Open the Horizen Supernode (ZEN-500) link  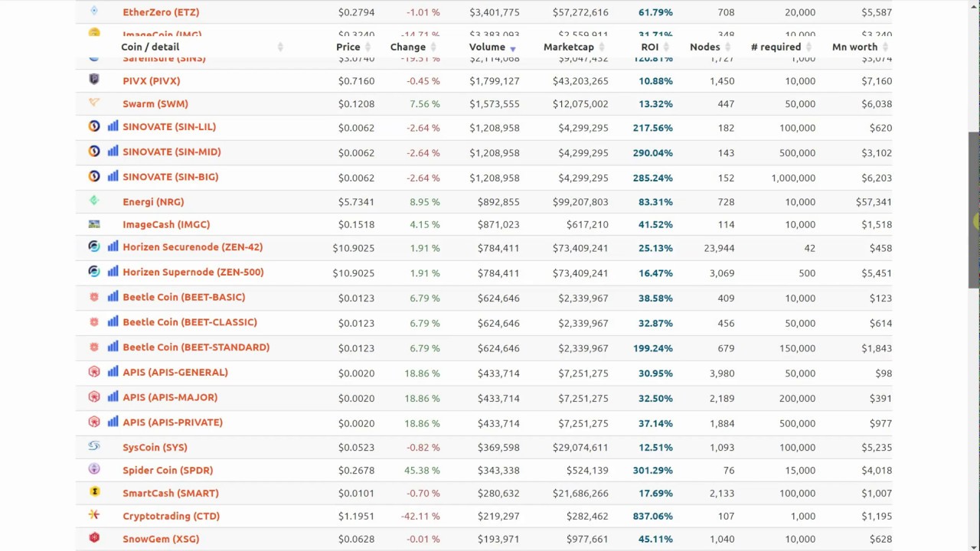[x=193, y=272]
